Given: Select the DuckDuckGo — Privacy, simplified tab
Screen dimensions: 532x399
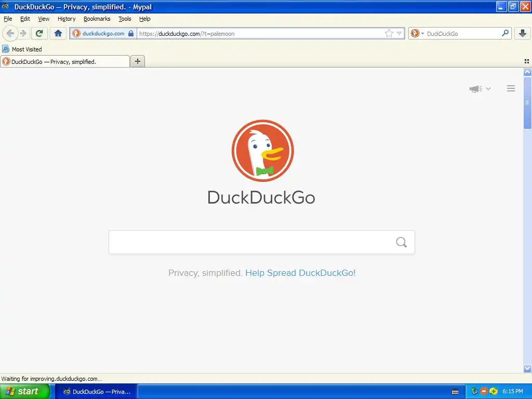Looking at the screenshot, I should [x=65, y=61].
